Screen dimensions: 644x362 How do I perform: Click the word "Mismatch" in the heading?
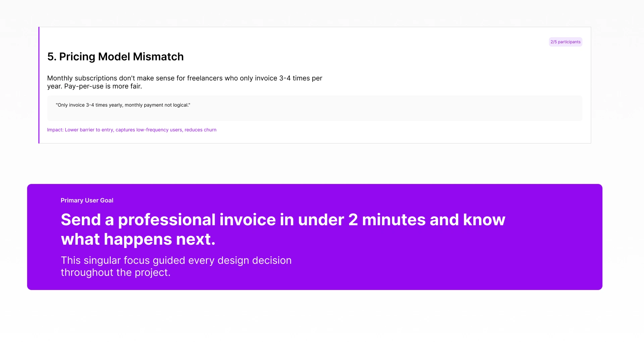point(158,57)
